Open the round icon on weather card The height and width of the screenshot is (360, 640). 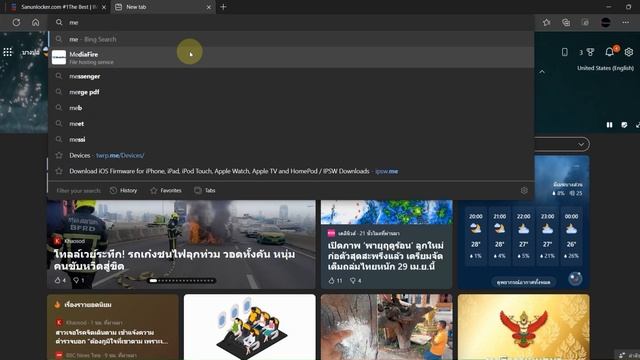point(575,279)
